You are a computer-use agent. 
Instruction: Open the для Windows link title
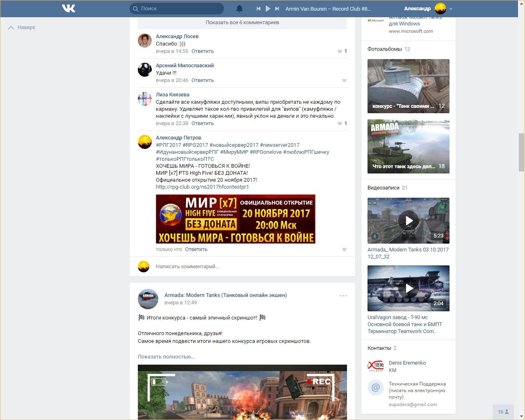pos(404,24)
